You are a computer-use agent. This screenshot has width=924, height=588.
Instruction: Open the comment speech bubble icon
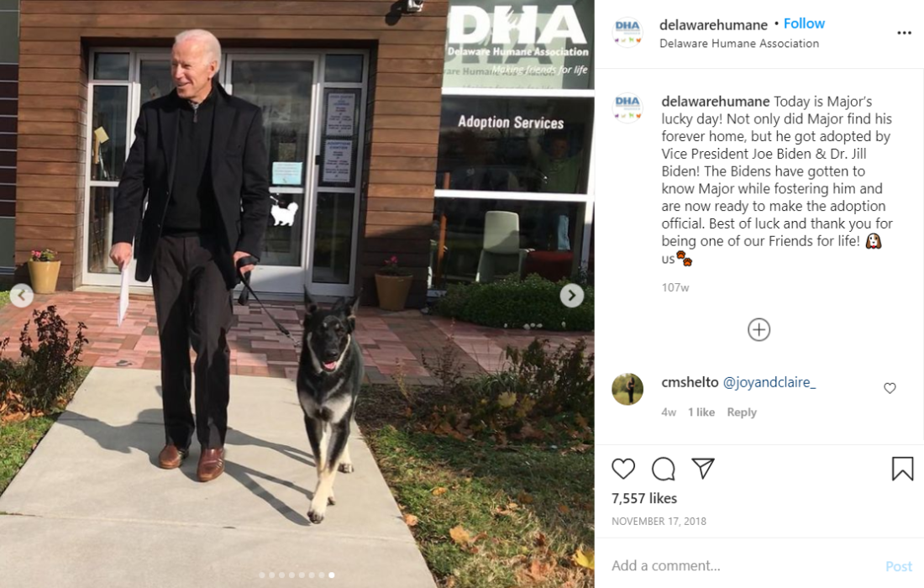click(663, 469)
